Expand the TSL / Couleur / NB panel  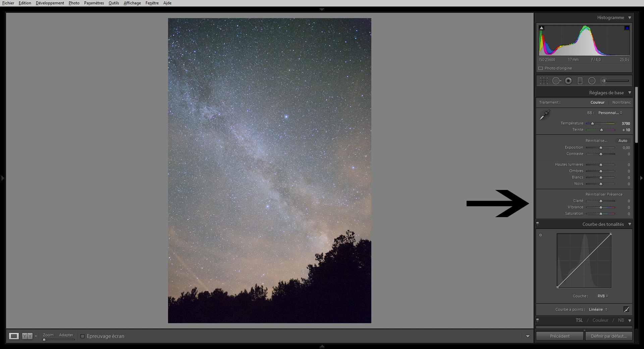click(630, 320)
